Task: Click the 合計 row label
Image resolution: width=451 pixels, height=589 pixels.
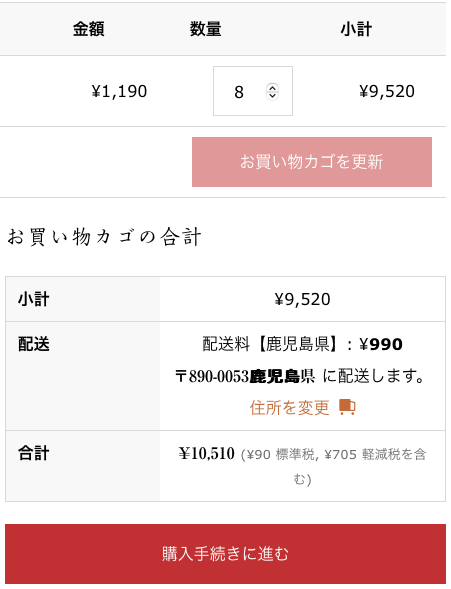Action: [x=33, y=453]
